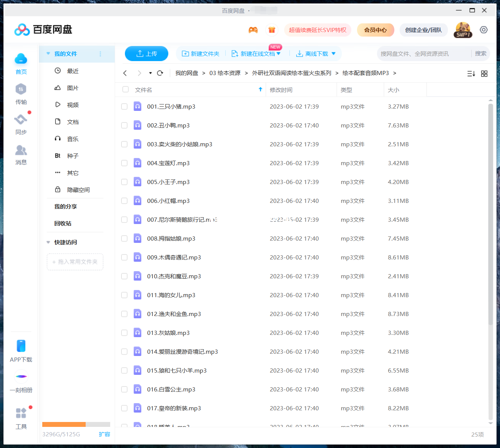This screenshot has width=500, height=448.
Task: Open the 离线下载 dropdown menu
Action: 334,54
